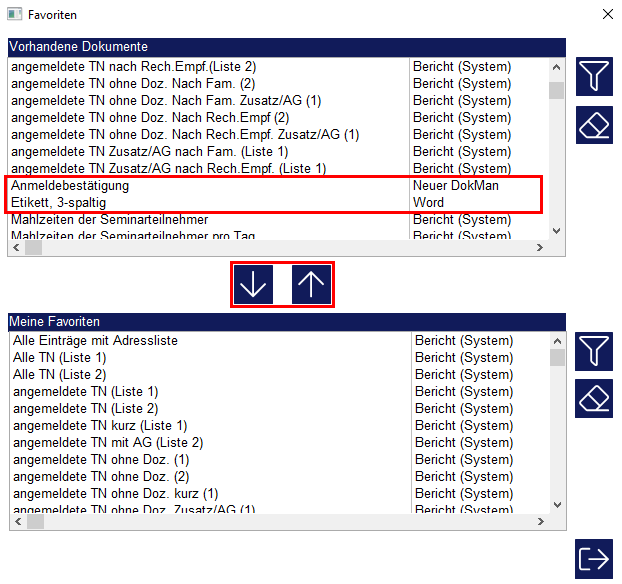Click right arrow of the Meine Favoriten horizontal scrollbar
This screenshot has width=622, height=584.
(x=541, y=522)
